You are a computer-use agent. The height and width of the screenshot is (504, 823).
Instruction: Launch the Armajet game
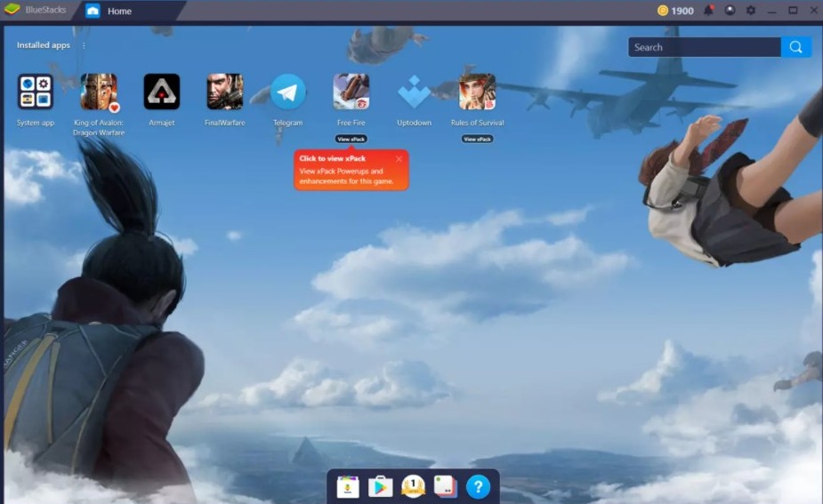162,92
